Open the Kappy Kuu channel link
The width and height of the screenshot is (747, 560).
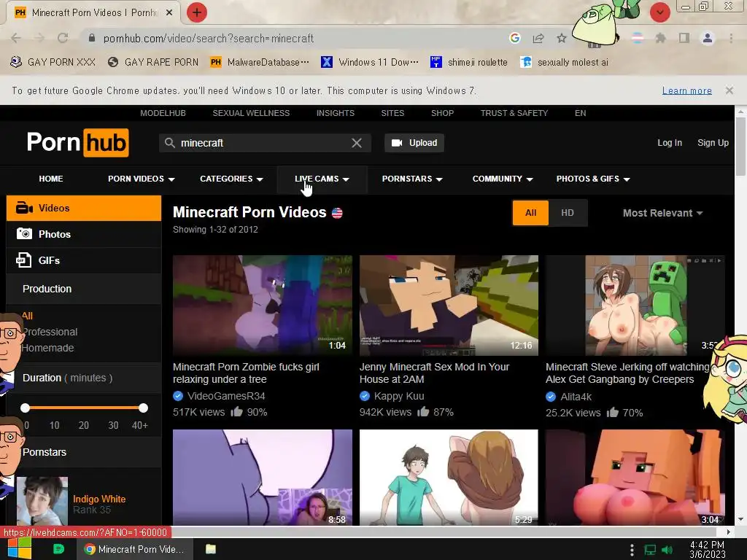(x=399, y=396)
